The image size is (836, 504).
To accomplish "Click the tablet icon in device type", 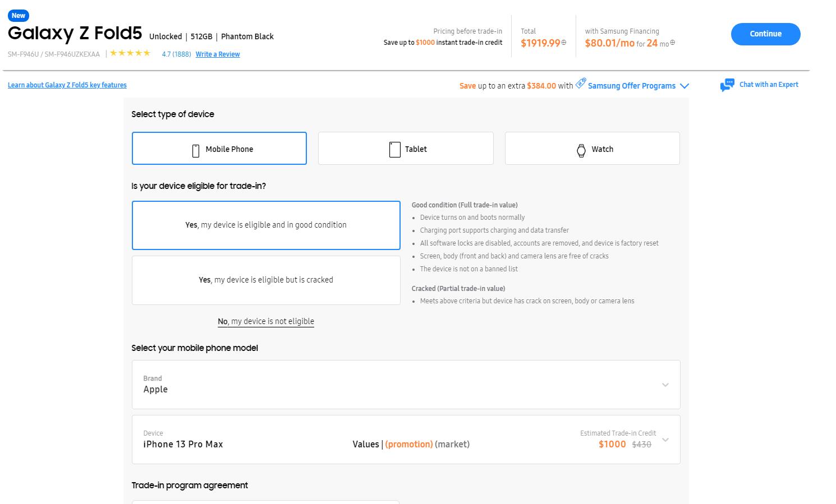I will pos(394,150).
